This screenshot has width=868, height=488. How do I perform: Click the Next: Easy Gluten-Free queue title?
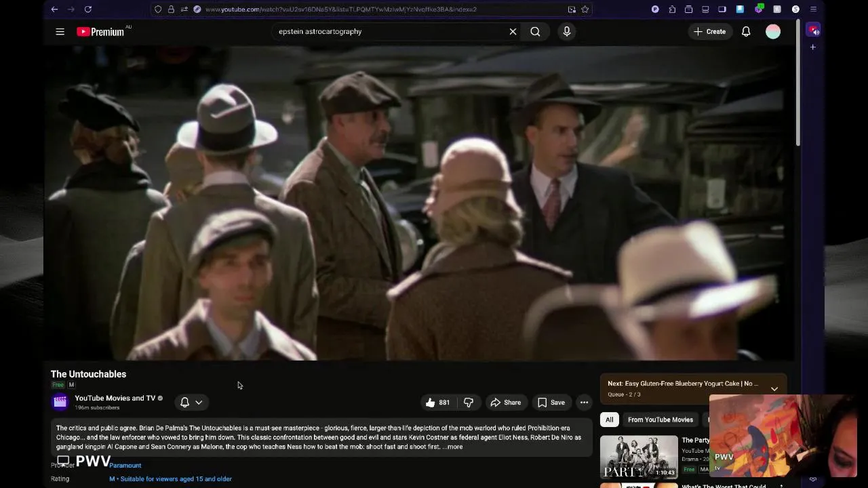coord(683,384)
